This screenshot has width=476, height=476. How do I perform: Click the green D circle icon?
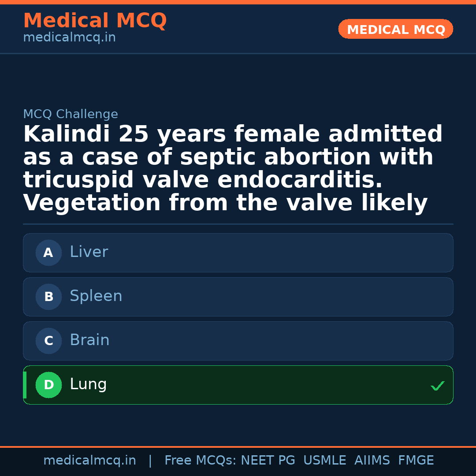coord(48,385)
